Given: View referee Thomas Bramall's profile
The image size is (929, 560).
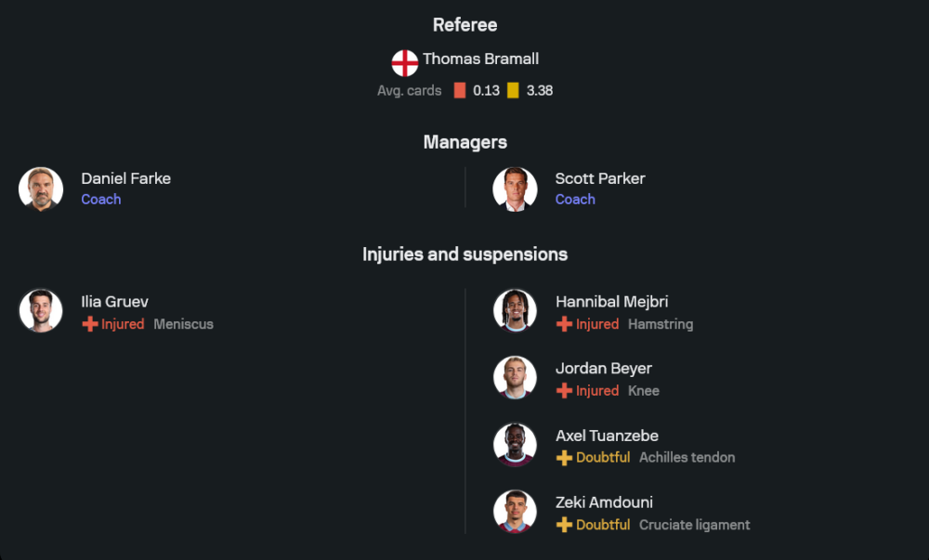Looking at the screenshot, I should click(480, 59).
